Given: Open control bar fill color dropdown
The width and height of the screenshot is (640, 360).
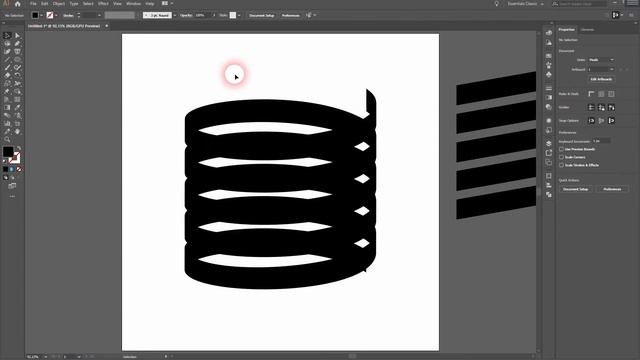Looking at the screenshot, I should pyautogui.click(x=42, y=16).
